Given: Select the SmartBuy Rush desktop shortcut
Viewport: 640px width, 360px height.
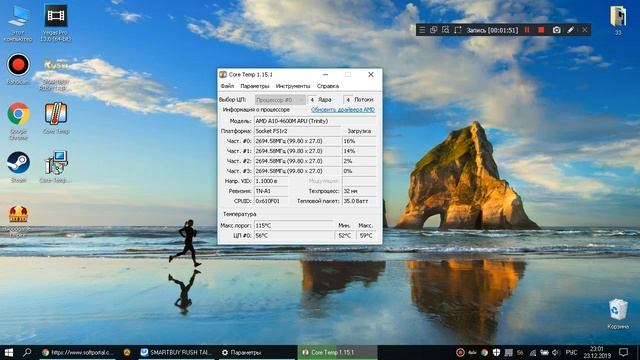Looking at the screenshot, I should (x=56, y=73).
